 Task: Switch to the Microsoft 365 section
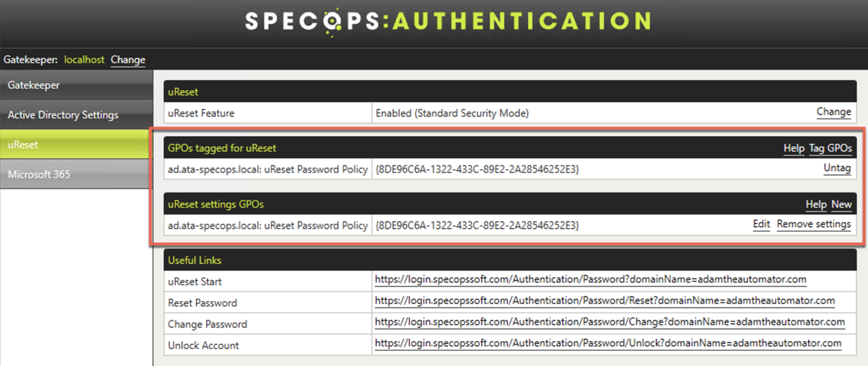[x=39, y=174]
